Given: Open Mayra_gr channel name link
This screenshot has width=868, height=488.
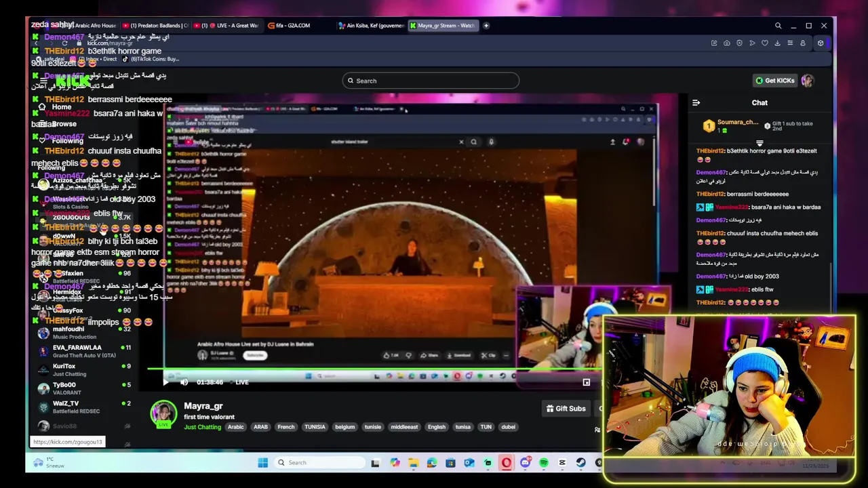Looking at the screenshot, I should (203, 406).
